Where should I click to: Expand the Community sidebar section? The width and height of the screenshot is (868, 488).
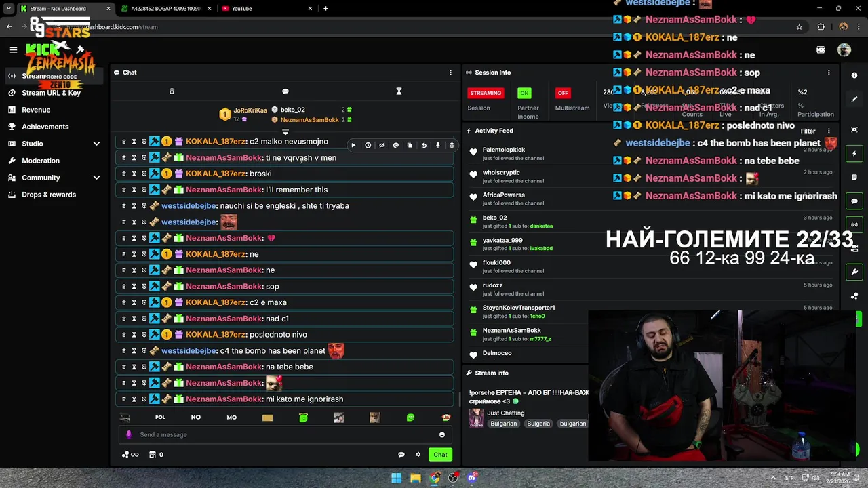coord(96,178)
